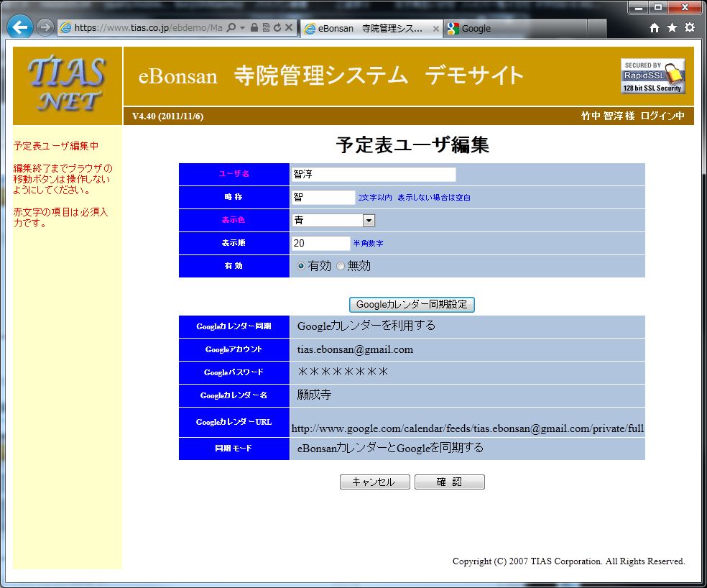Stop loading with the address bar X
The width and height of the screenshot is (707, 588).
tap(289, 27)
